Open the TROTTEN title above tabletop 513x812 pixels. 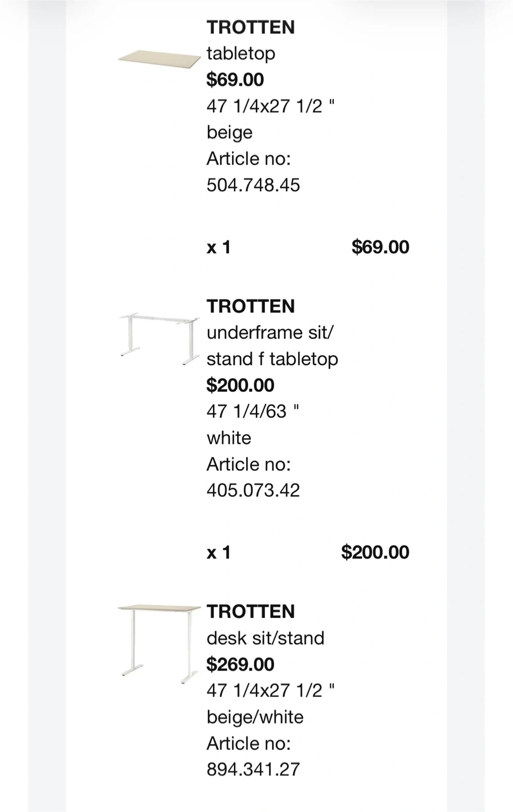tap(250, 27)
